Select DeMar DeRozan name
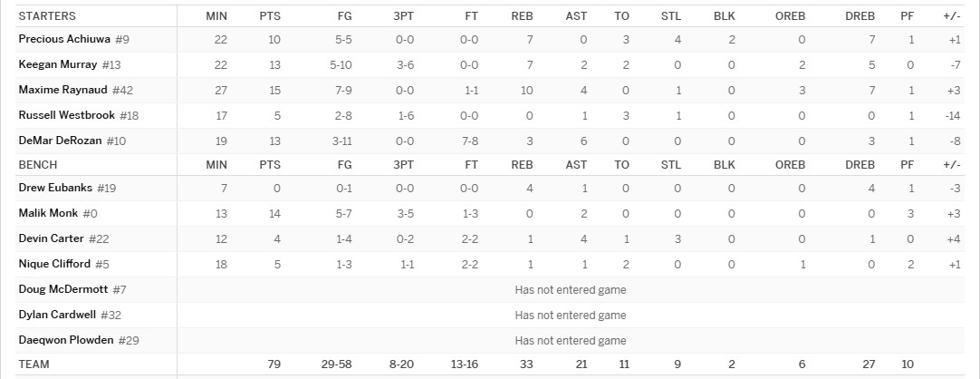 coord(60,141)
